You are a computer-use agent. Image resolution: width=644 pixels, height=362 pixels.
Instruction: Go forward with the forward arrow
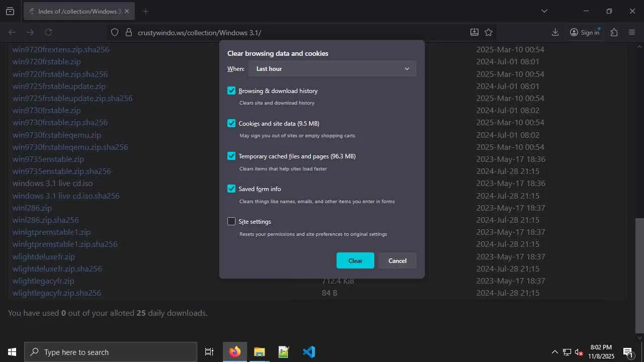tap(30, 32)
